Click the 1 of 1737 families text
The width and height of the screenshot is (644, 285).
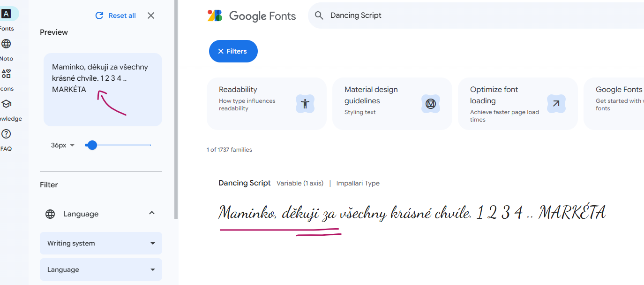pos(229,150)
